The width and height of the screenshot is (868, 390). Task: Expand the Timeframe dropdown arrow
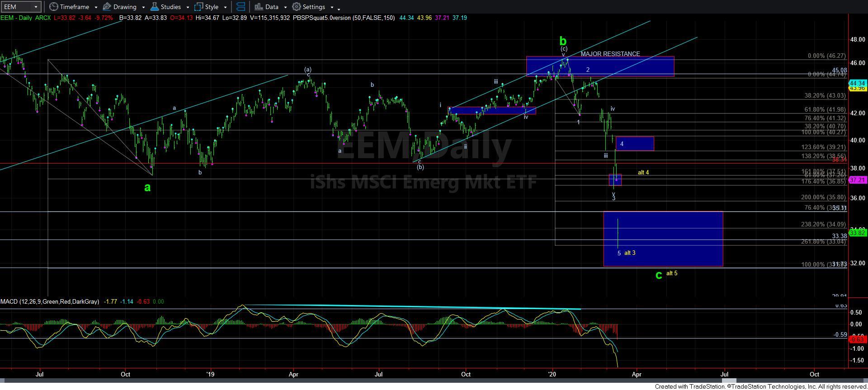[x=96, y=7]
